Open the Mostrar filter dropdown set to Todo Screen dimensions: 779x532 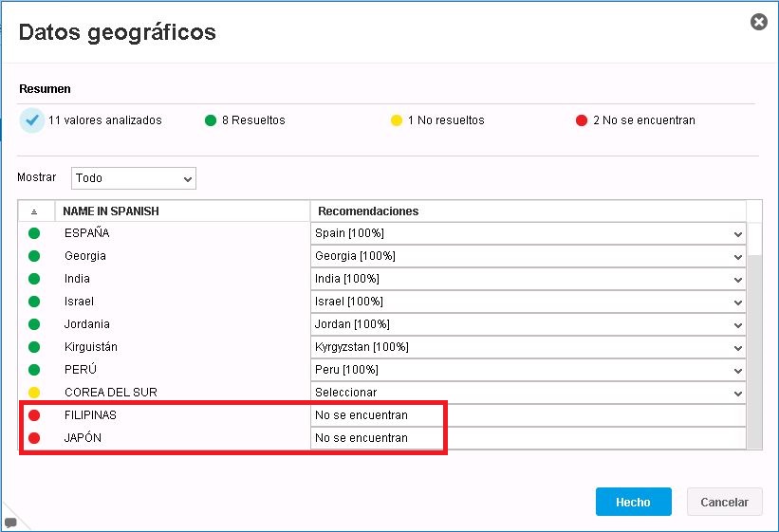click(134, 178)
